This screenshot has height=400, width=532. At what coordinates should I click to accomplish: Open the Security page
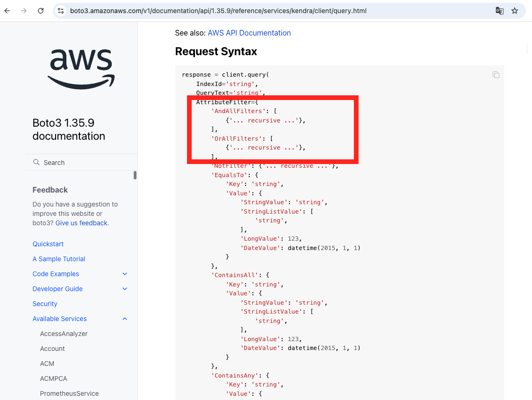click(x=45, y=304)
